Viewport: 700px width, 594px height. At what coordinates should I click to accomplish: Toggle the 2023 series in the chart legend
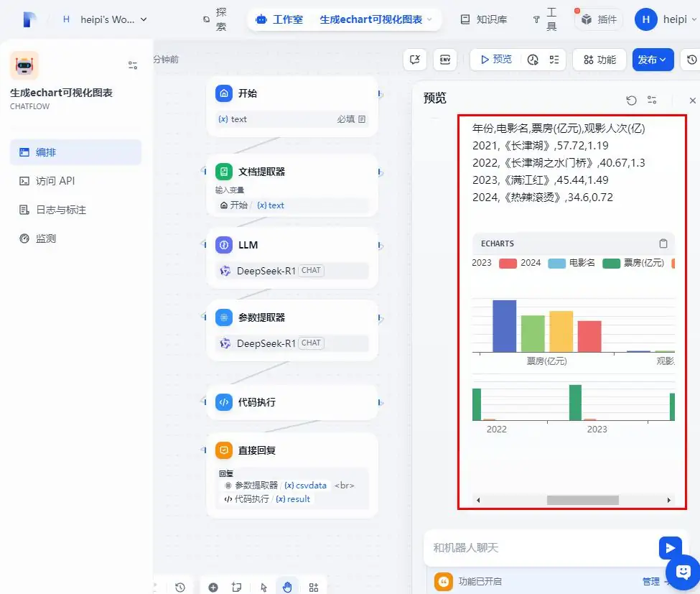tap(481, 263)
